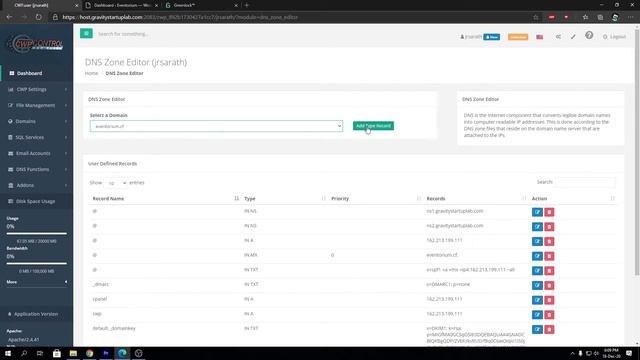Delete the default._domainkey TXT record

549,329
